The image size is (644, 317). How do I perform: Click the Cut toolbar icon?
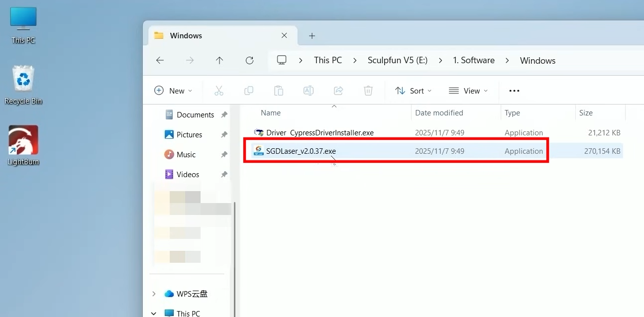point(219,91)
